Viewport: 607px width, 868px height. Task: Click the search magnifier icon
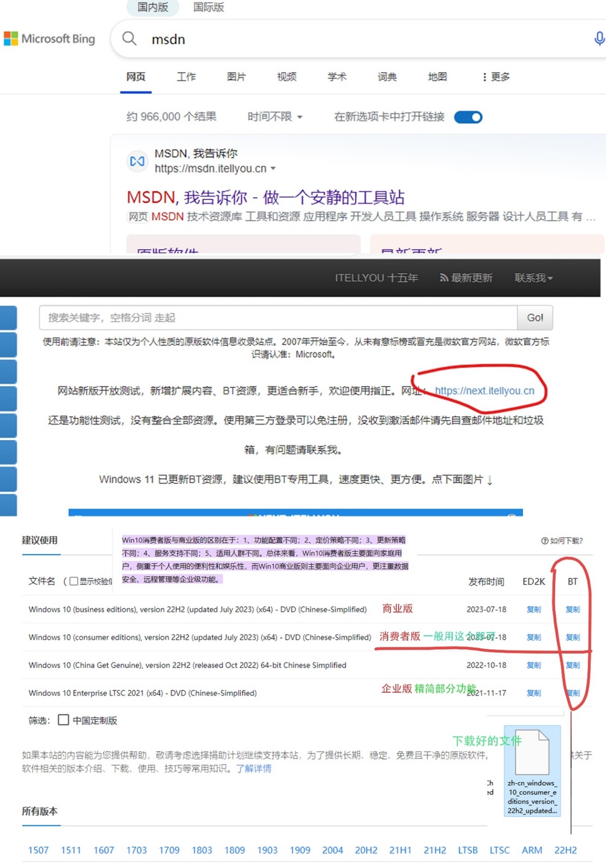point(129,39)
